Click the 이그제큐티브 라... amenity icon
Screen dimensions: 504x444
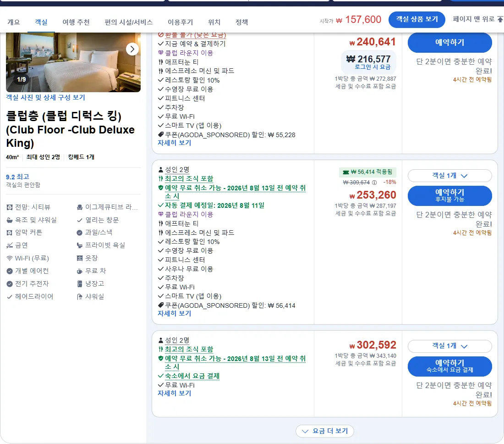[80, 207]
